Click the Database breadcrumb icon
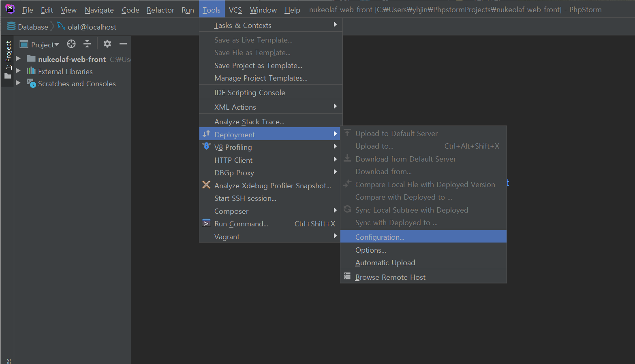The height and width of the screenshot is (364, 635). (11, 27)
